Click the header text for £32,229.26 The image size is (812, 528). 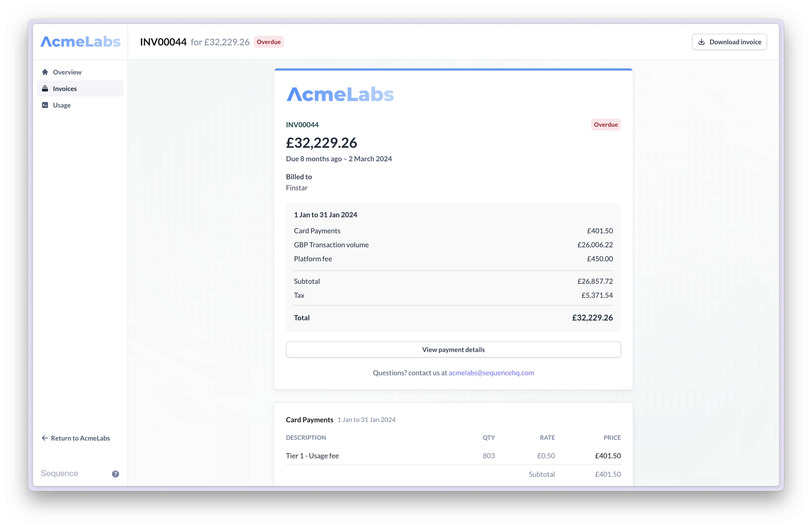click(220, 42)
